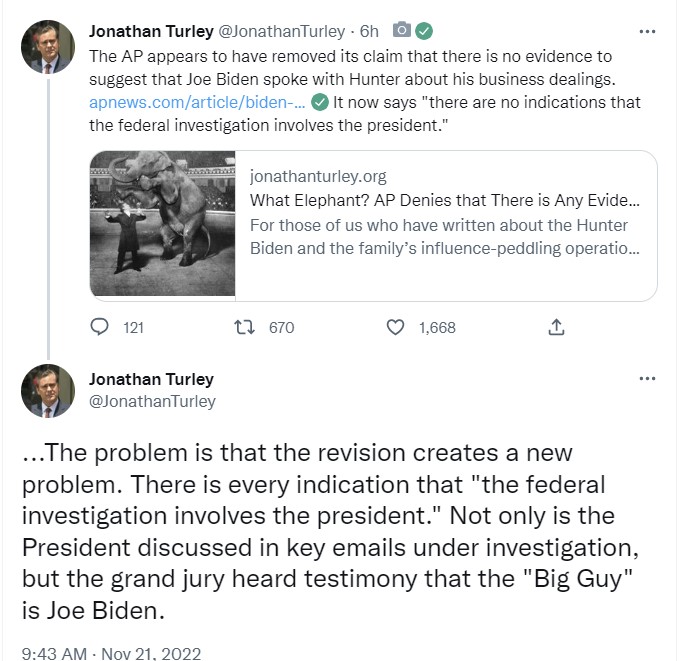Open Jonathan Turley name on second tweet
The width and height of the screenshot is (686, 661).
(151, 379)
